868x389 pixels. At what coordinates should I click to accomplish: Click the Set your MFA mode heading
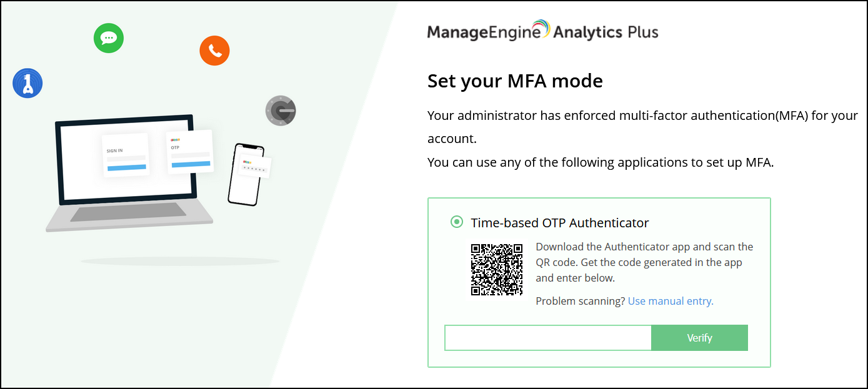coord(515,81)
